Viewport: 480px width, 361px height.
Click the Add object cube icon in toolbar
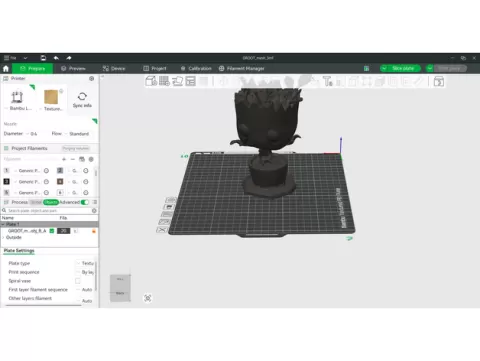pyautogui.click(x=151, y=81)
